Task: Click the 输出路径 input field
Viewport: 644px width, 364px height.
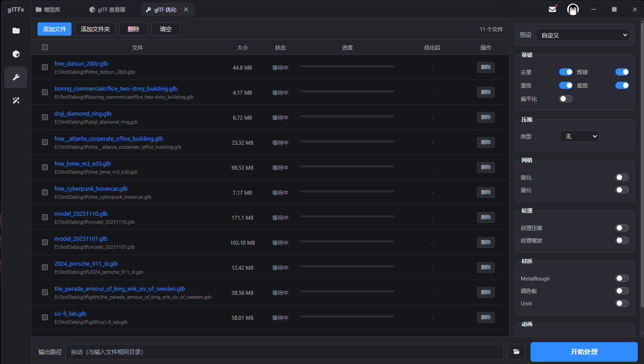Action: [x=284, y=352]
